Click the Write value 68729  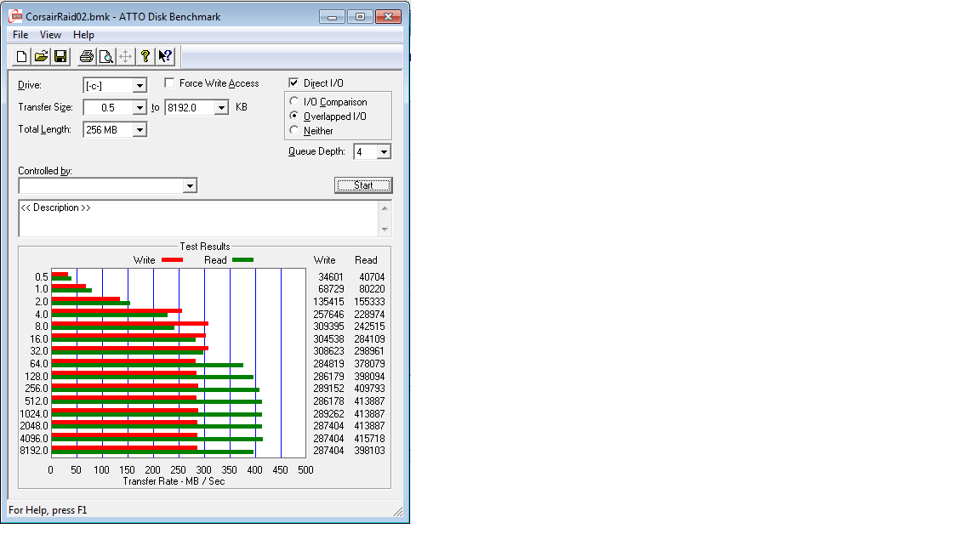click(331, 289)
